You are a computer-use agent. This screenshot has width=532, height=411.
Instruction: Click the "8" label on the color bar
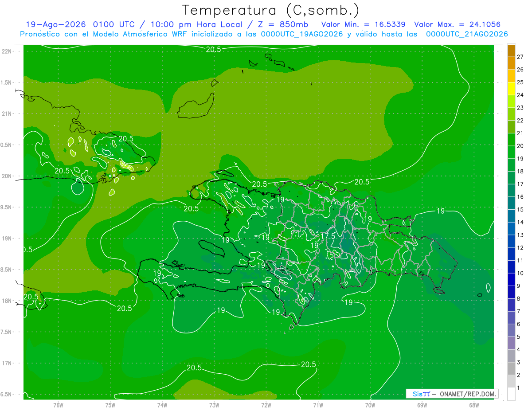pyautogui.click(x=519, y=299)
